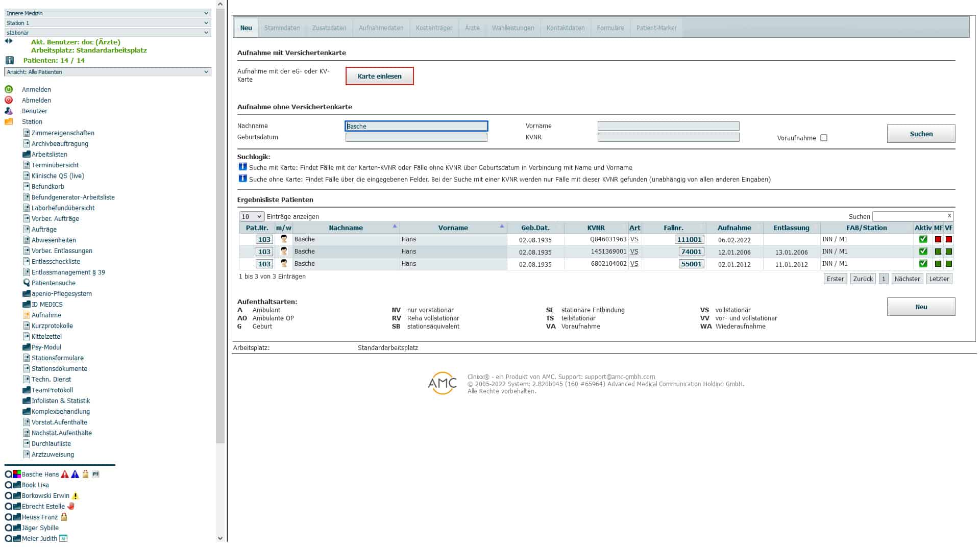Open the Ansicht: Alle Patienten dropdown
The width and height of the screenshot is (980, 551).
pos(107,72)
